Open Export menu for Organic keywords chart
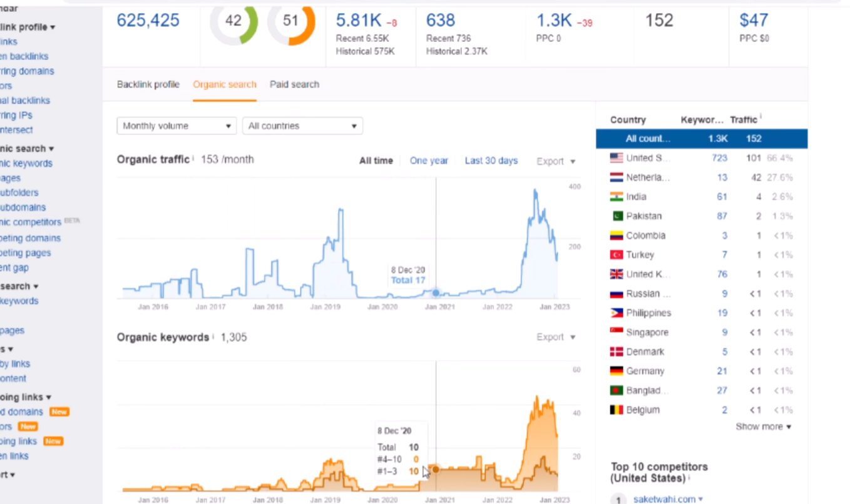850x504 pixels. (x=556, y=337)
